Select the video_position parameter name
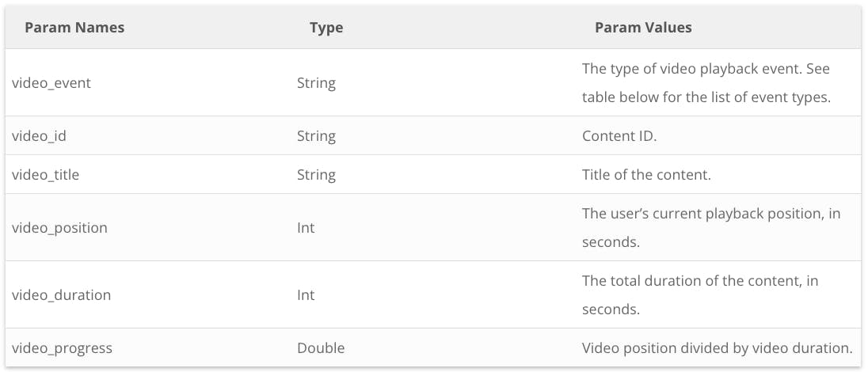 [x=59, y=228]
